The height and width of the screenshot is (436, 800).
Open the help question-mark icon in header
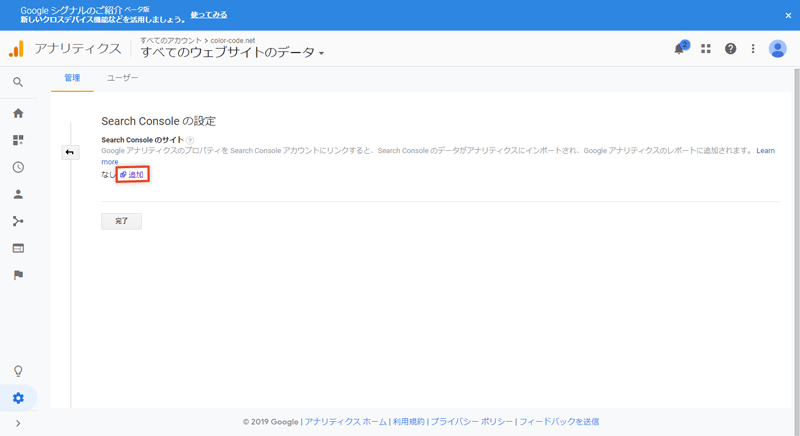coord(730,48)
